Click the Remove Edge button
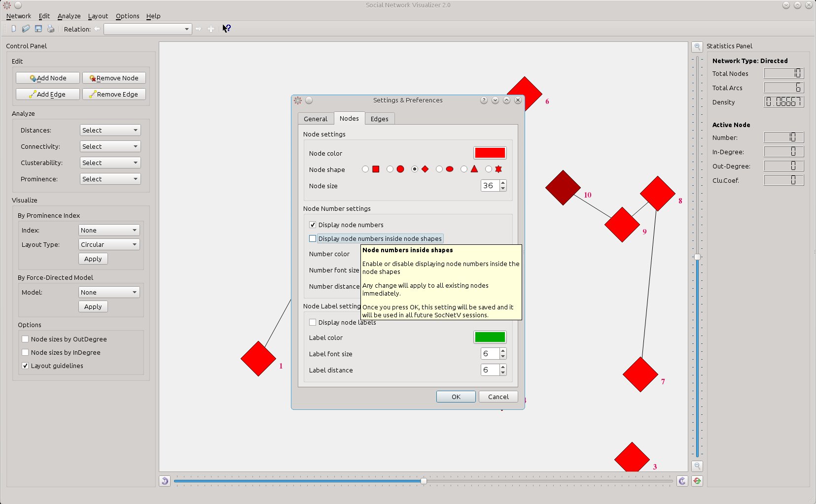Screen dimensions: 816x504 click(114, 94)
